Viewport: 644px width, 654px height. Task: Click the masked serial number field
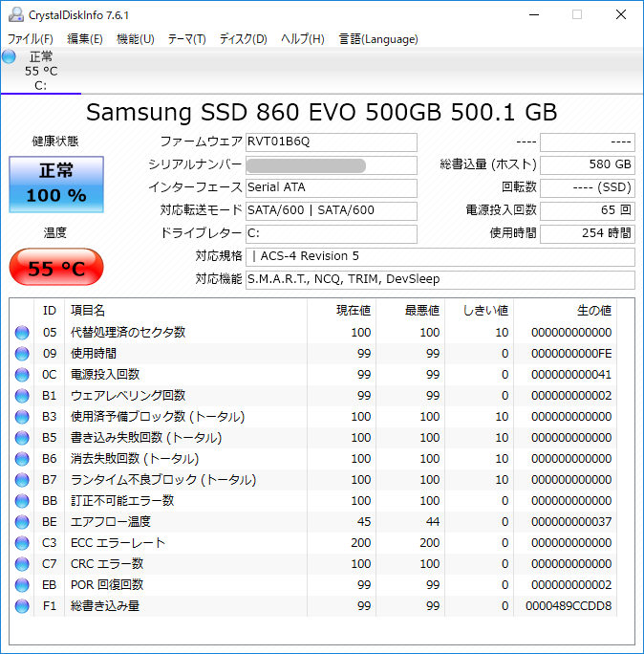tap(332, 165)
